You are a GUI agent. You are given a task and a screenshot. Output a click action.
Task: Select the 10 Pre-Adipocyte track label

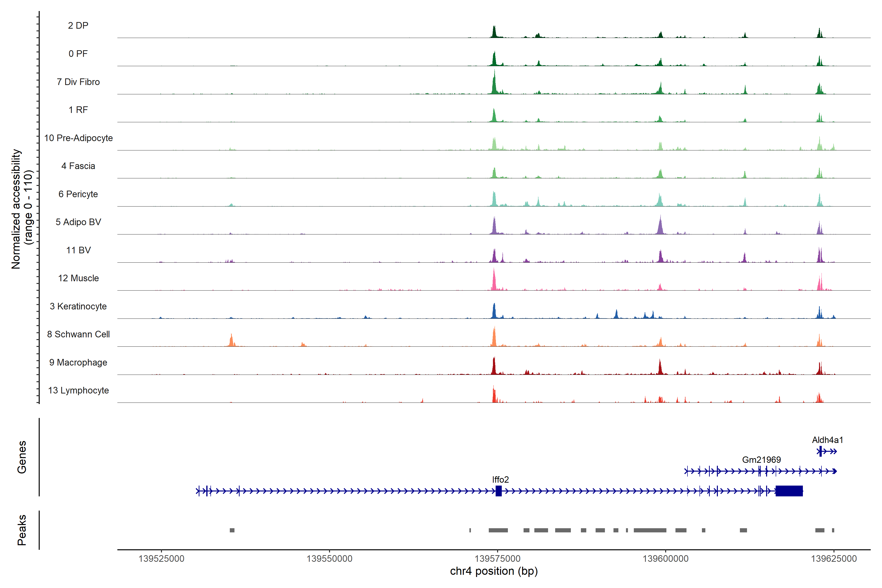78,138
